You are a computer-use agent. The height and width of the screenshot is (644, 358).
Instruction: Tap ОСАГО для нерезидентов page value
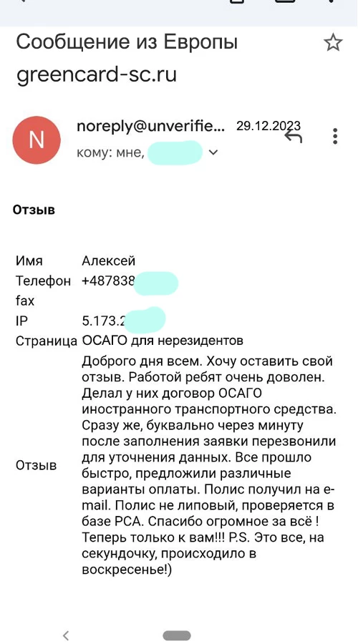click(163, 341)
